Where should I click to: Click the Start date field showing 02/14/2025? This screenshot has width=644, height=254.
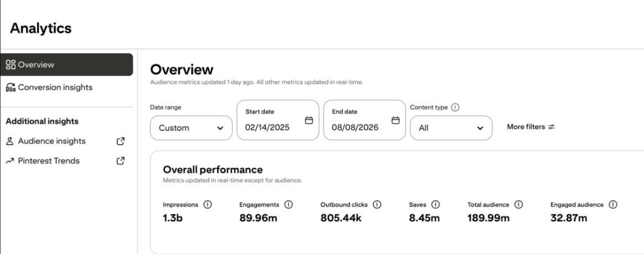point(278,120)
